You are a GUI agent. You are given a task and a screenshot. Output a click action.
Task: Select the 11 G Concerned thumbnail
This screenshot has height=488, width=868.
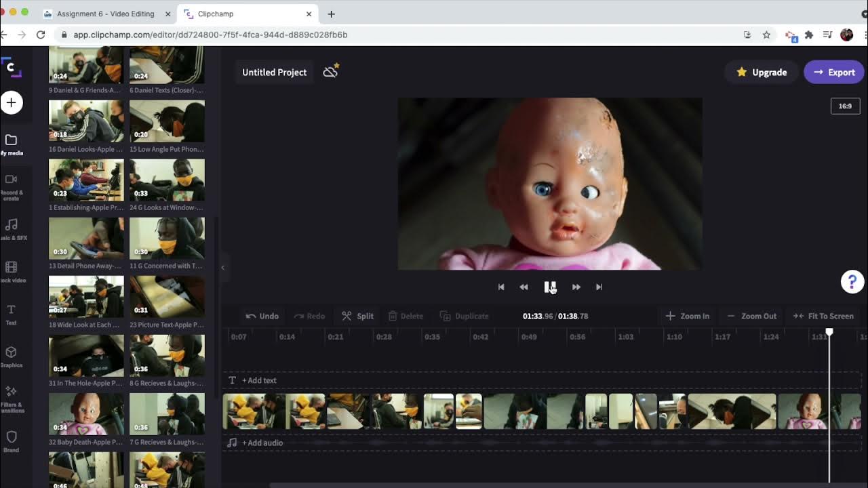(167, 238)
